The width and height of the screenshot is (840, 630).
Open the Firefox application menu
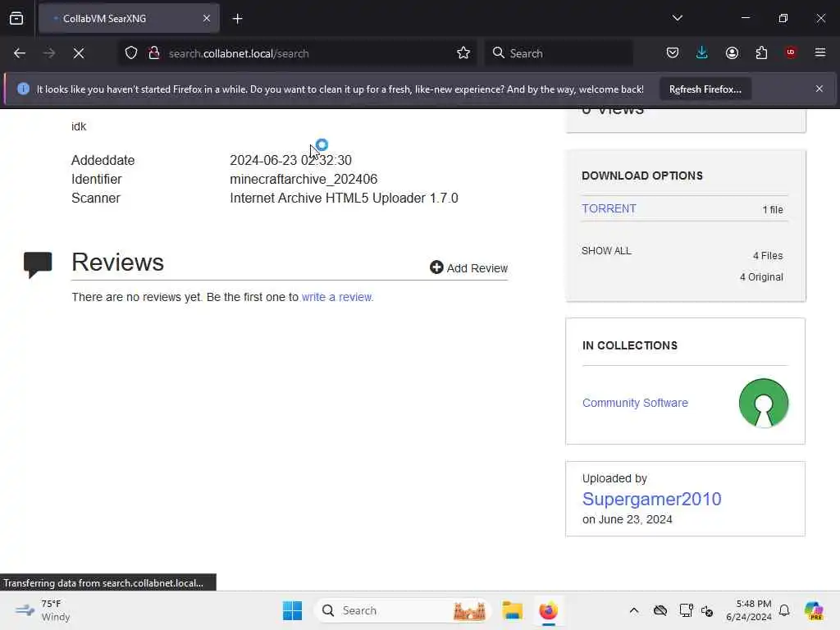point(819,52)
